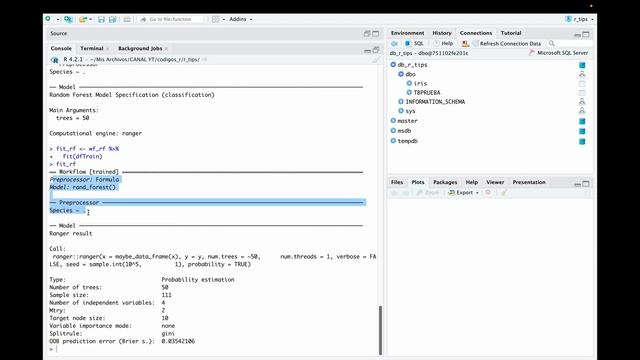The height and width of the screenshot is (360, 640).
Task: Maximize the Source pane
Action: [x=376, y=33]
